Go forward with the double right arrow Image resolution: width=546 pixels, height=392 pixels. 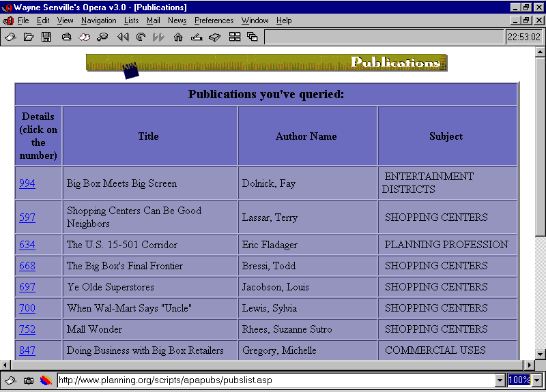click(158, 37)
